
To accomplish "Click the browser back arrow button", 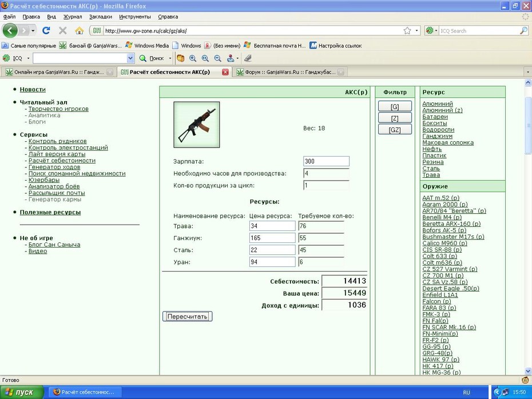I will (x=10, y=31).
